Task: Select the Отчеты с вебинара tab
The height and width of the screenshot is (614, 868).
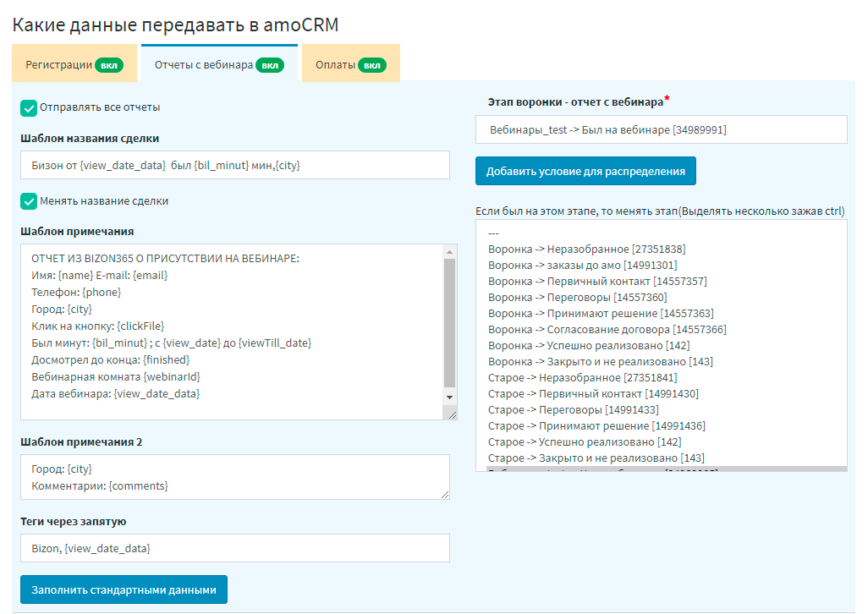Action: coord(218,64)
